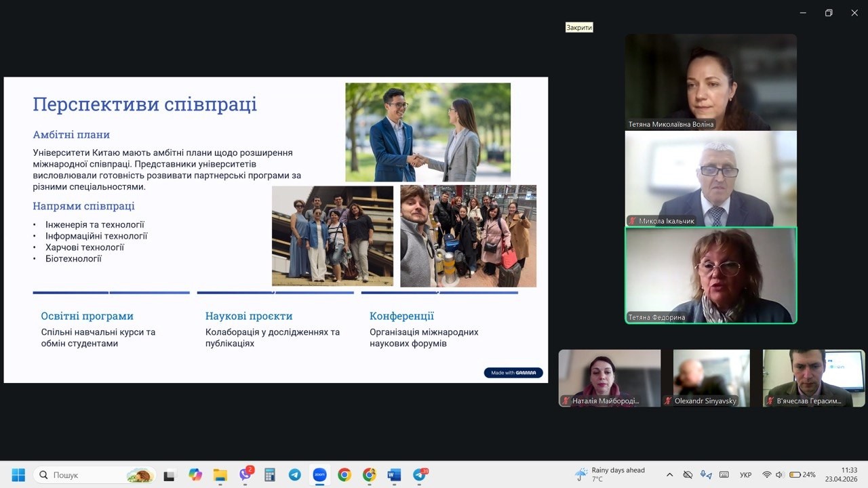This screenshot has width=868, height=488.
Task: Click the Made with Gamma badge
Action: (x=513, y=372)
